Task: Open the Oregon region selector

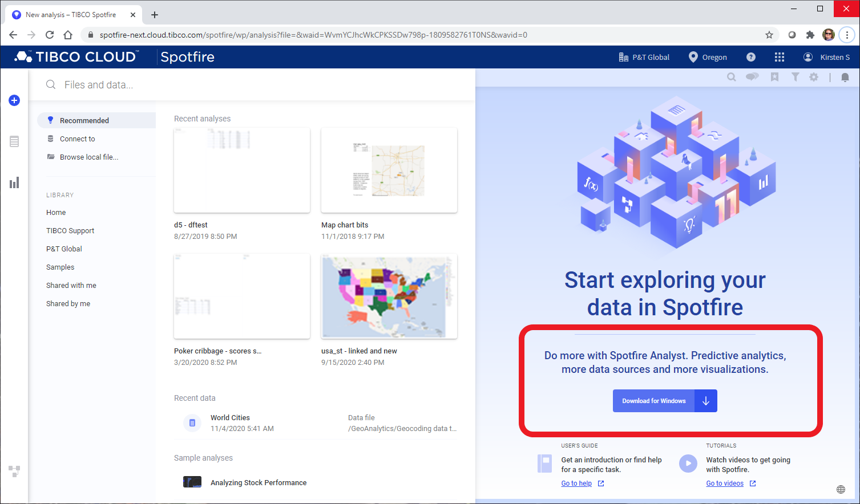Action: 708,57
